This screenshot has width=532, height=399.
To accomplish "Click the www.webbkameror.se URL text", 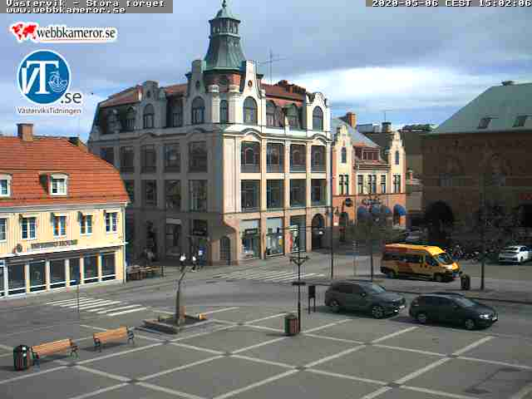I will (66, 10).
